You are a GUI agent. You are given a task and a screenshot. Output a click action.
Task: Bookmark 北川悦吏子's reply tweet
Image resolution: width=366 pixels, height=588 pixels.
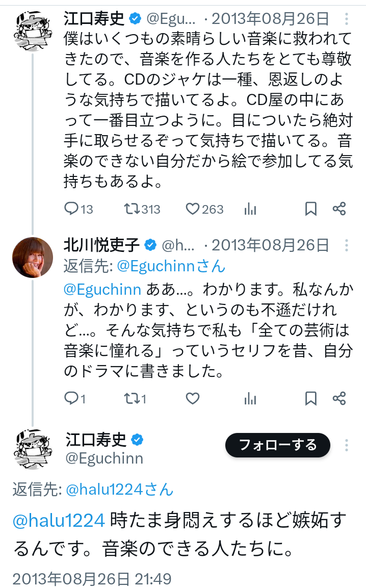pos(310,398)
